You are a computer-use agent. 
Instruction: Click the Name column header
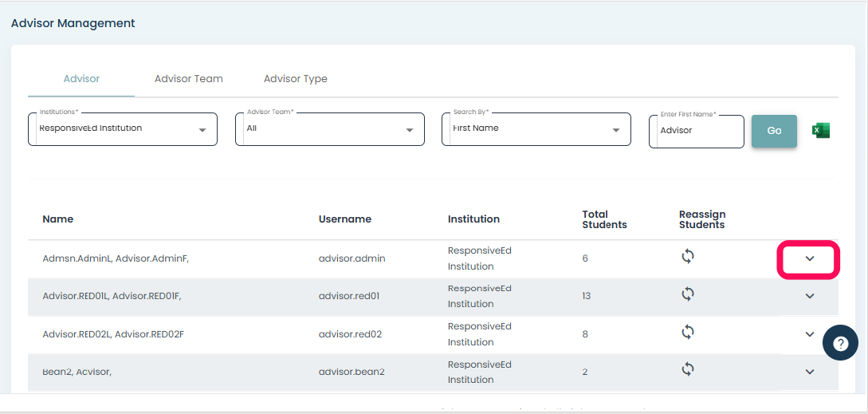pos(58,219)
